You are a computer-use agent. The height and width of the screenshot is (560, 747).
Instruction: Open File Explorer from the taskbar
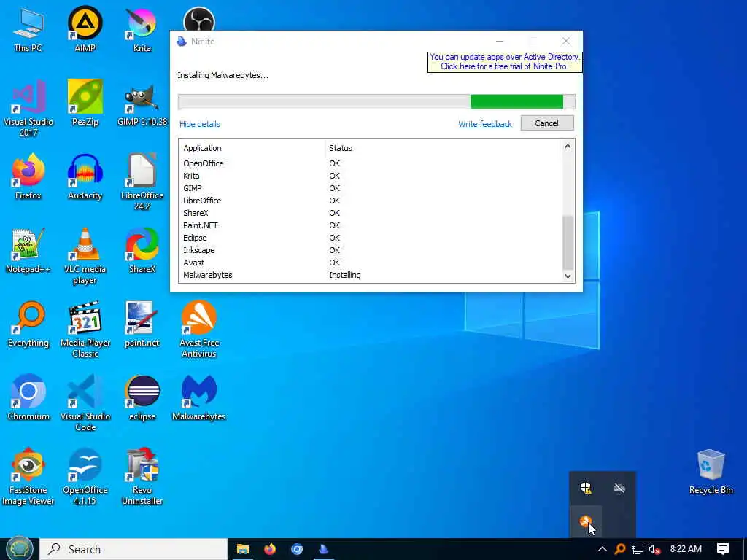(242, 549)
